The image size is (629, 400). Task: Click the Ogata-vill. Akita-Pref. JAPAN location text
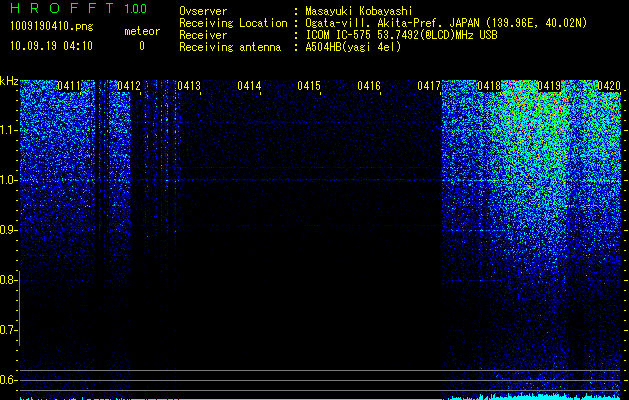[x=446, y=23]
